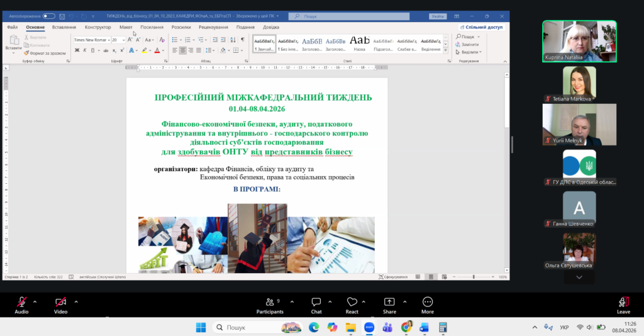Switch to the Конструктор tab

[97, 27]
